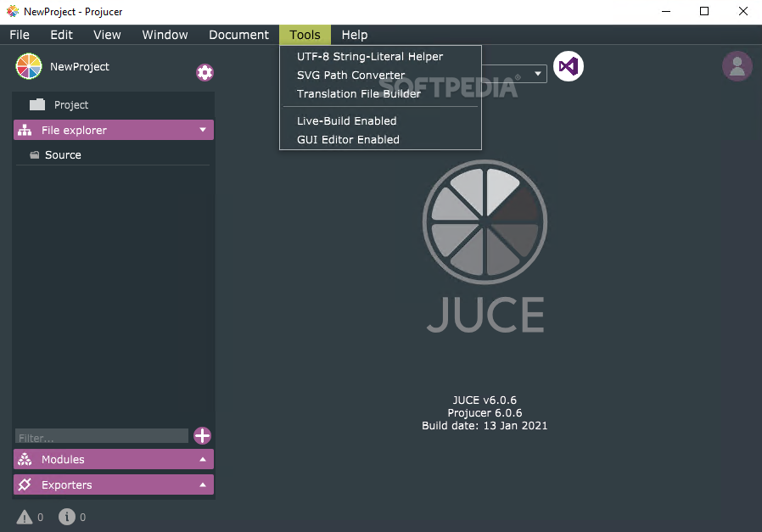Image resolution: width=762 pixels, height=532 pixels.
Task: Open the Help menu
Action: pos(355,35)
